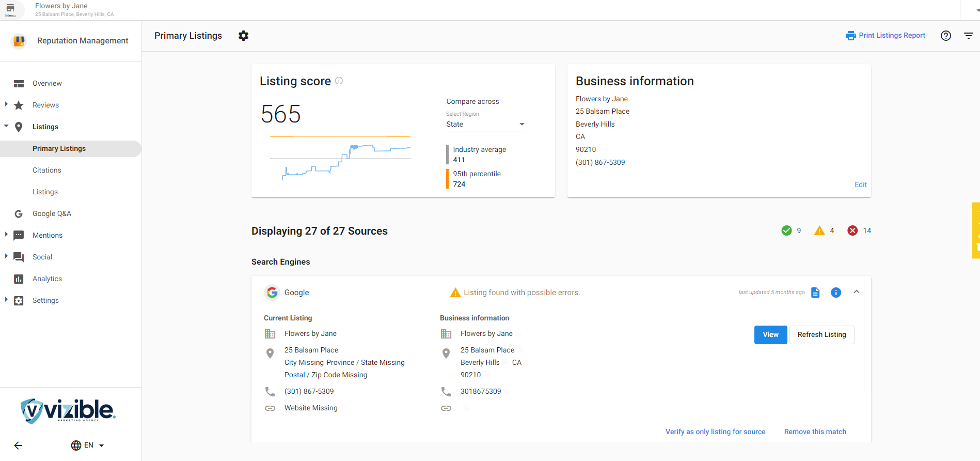980x461 pixels.
Task: Open the Google listing document icon
Action: (x=815, y=293)
